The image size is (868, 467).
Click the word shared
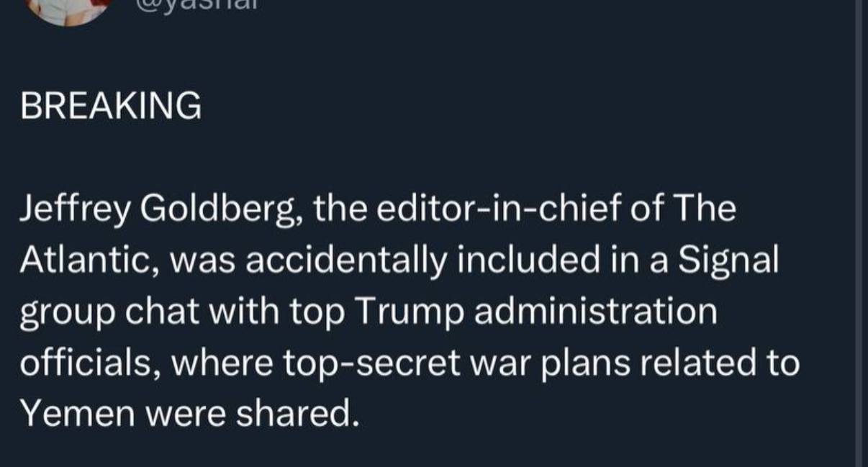point(304,414)
